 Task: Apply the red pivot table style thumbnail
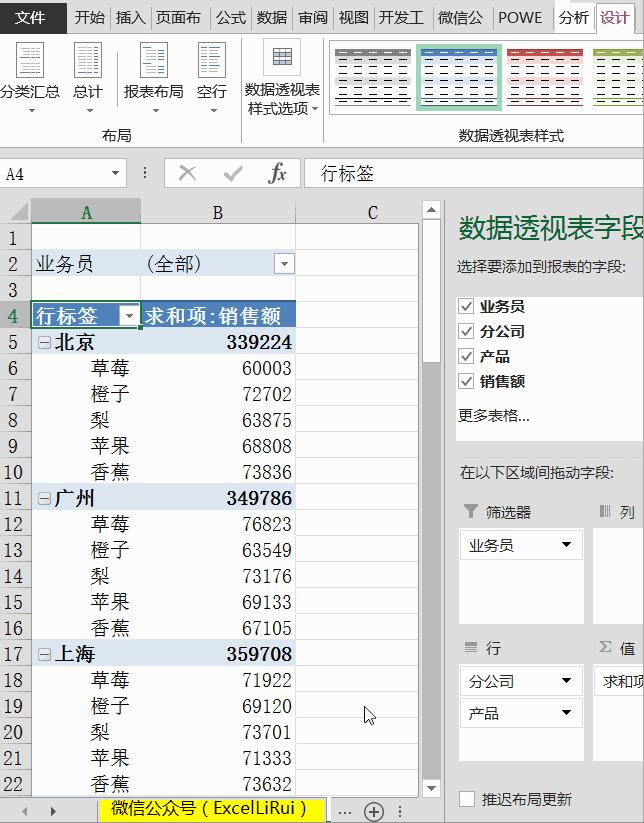click(545, 78)
